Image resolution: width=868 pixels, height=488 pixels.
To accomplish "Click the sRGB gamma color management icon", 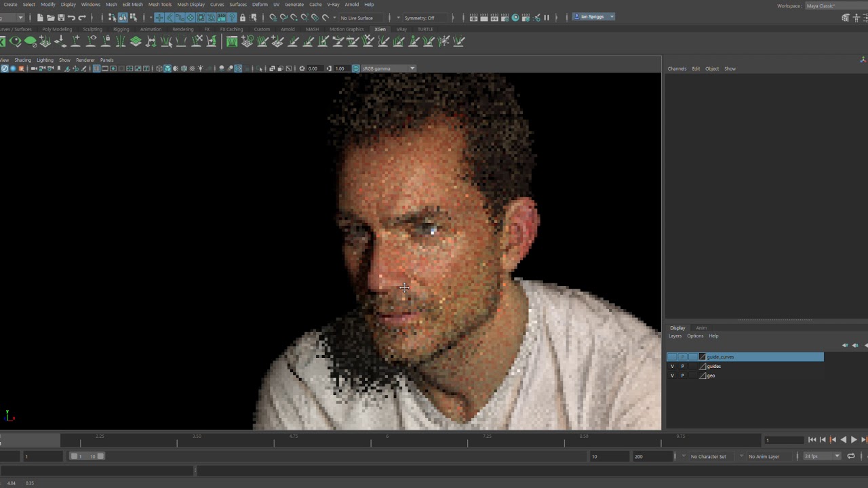I will (x=355, y=68).
